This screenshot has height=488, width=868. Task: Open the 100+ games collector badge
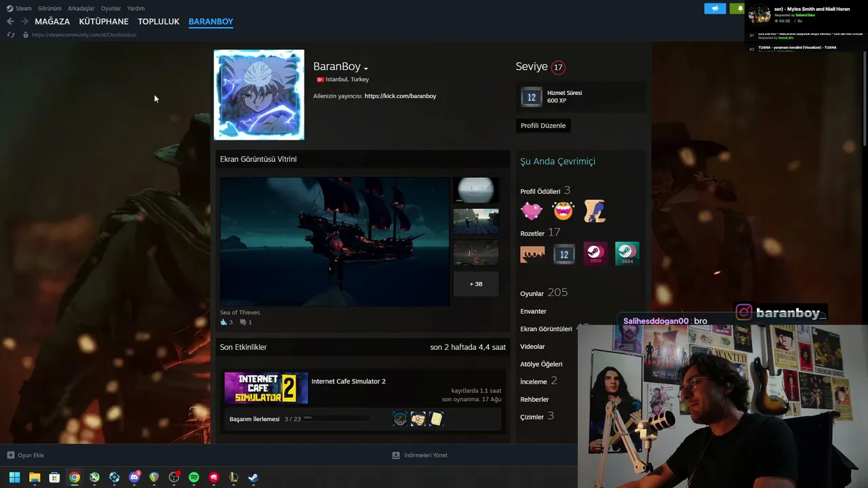pyautogui.click(x=532, y=253)
